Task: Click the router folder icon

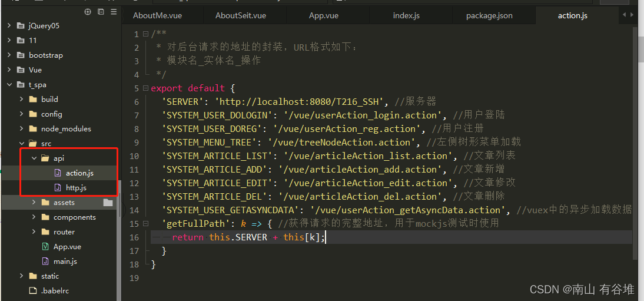Action: pyautogui.click(x=45, y=232)
